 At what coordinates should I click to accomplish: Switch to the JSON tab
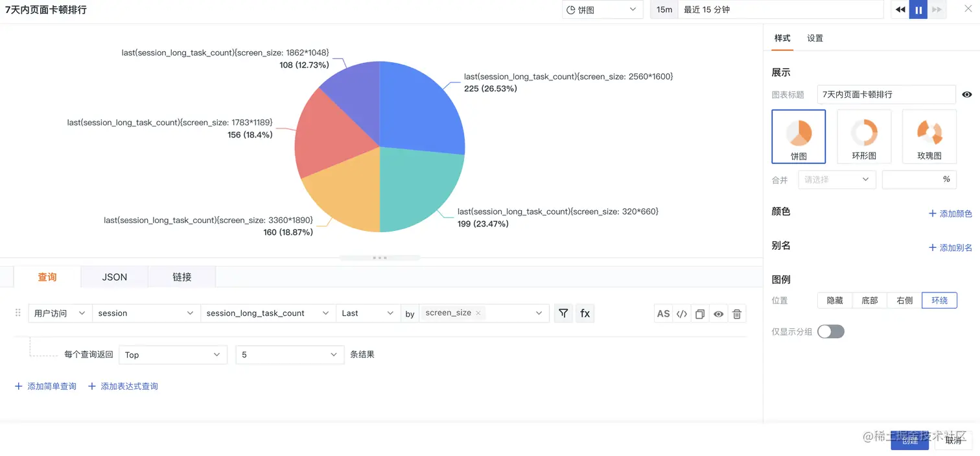coord(115,277)
